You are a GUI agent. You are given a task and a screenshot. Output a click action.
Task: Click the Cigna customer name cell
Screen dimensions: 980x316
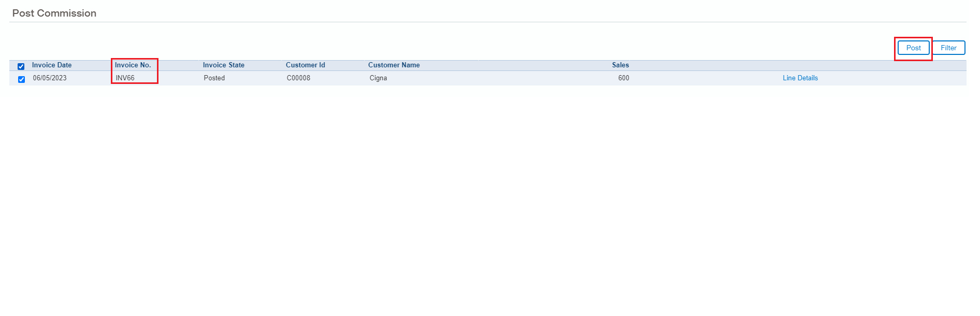coord(378,78)
